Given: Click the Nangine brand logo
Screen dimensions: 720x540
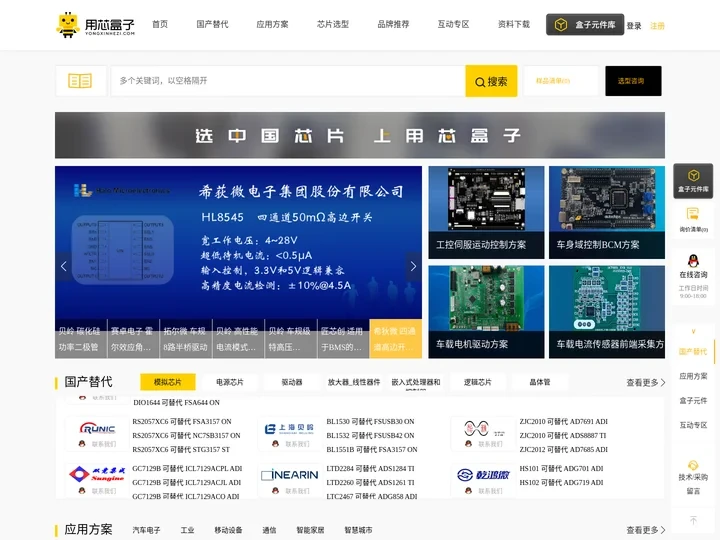Looking at the screenshot, I should point(97,474).
